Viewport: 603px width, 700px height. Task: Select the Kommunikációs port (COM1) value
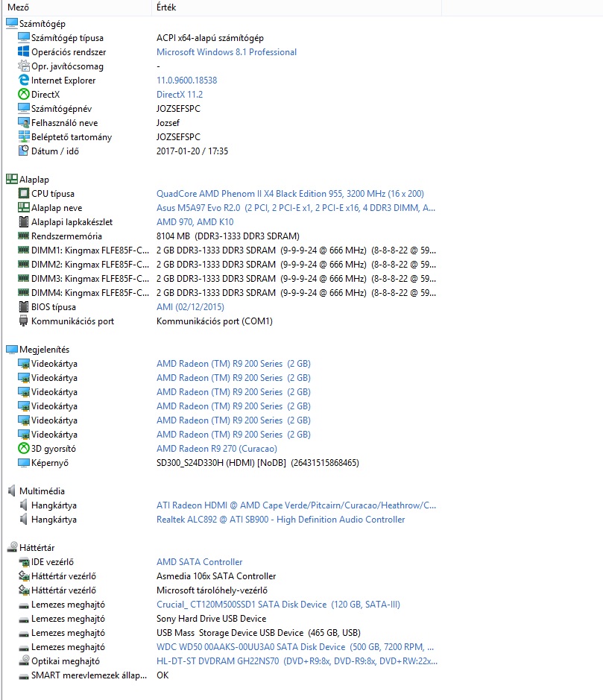pos(214,321)
